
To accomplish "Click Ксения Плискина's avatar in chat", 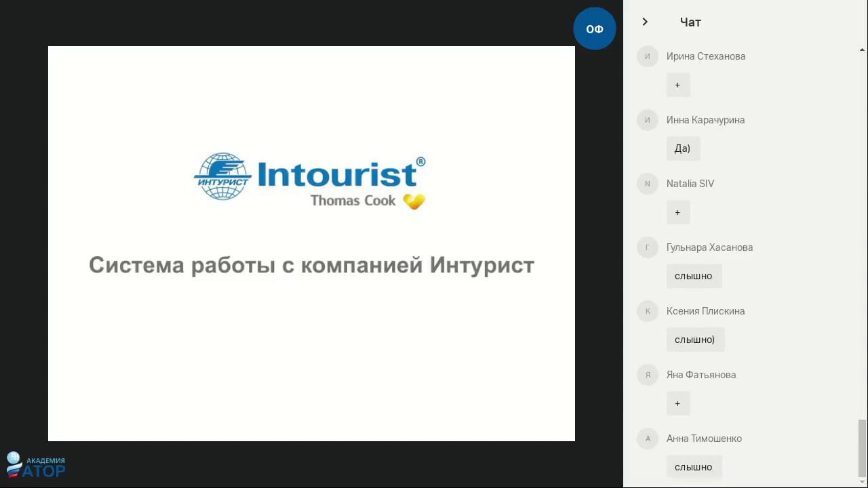I will tap(648, 311).
